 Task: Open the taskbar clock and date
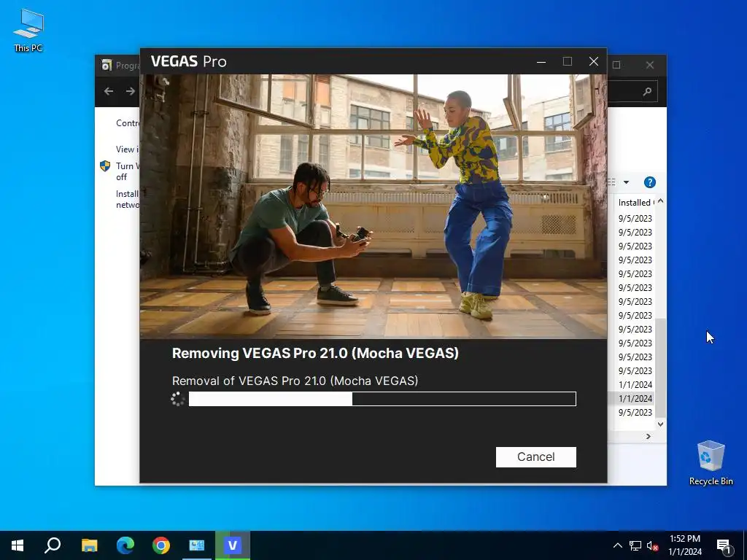click(685, 545)
